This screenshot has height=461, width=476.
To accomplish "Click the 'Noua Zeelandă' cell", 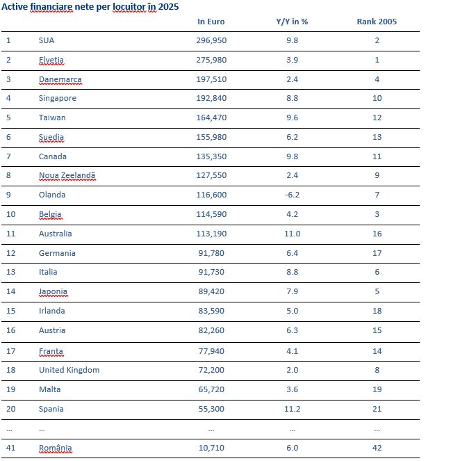I will point(67,175).
